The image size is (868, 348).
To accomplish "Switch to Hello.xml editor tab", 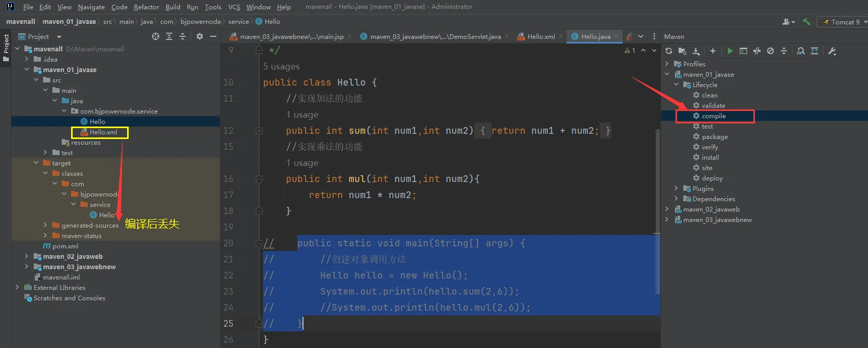I will coord(541,36).
